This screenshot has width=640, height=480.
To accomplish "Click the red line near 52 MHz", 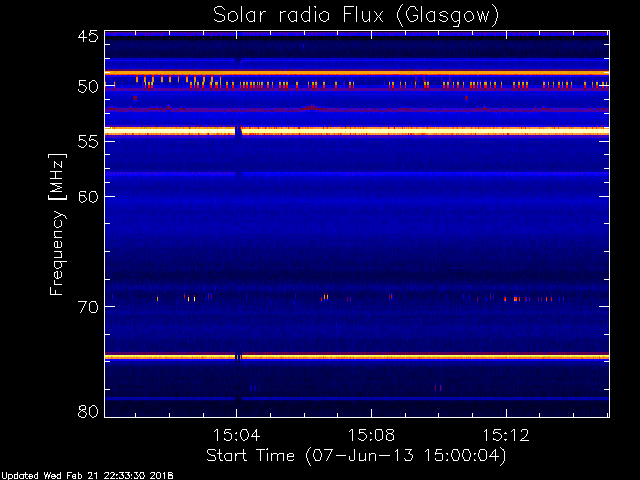I will coord(357,109).
